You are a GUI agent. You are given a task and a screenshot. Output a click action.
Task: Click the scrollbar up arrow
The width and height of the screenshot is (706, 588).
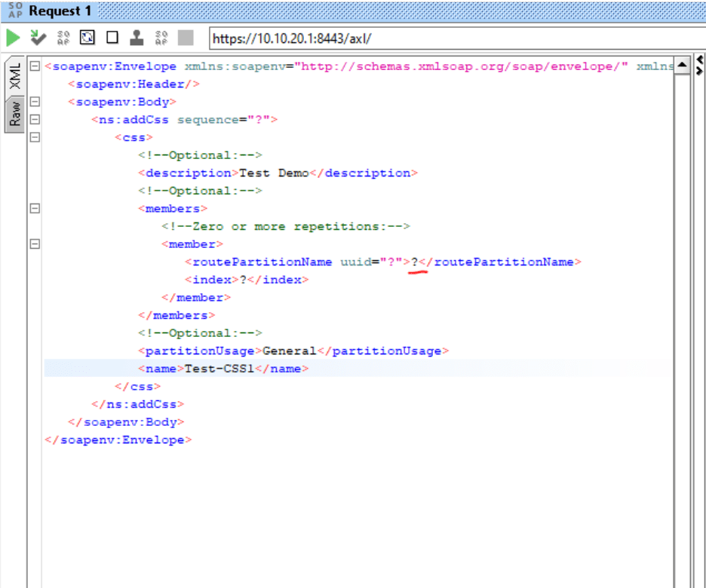click(682, 66)
